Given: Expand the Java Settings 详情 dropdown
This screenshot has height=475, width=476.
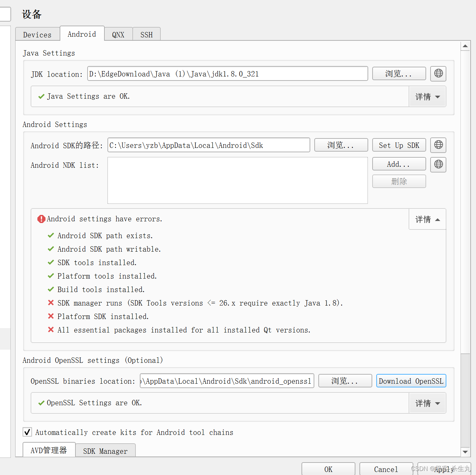Looking at the screenshot, I should click(x=427, y=96).
